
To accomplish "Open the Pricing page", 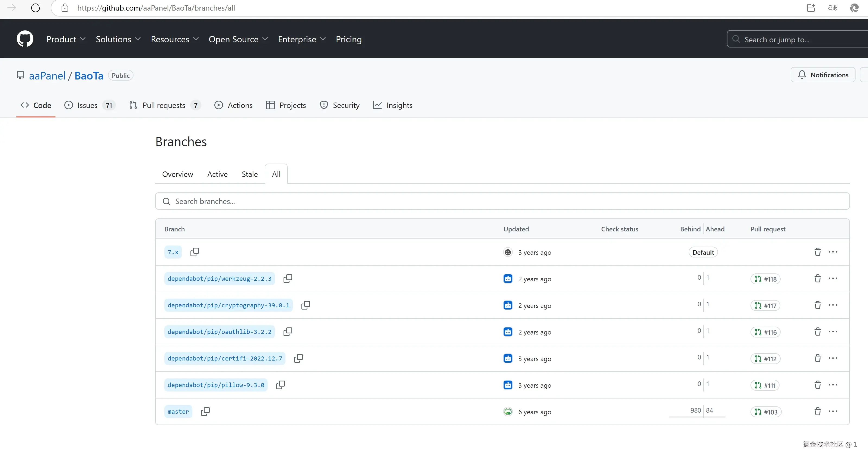I will point(348,39).
